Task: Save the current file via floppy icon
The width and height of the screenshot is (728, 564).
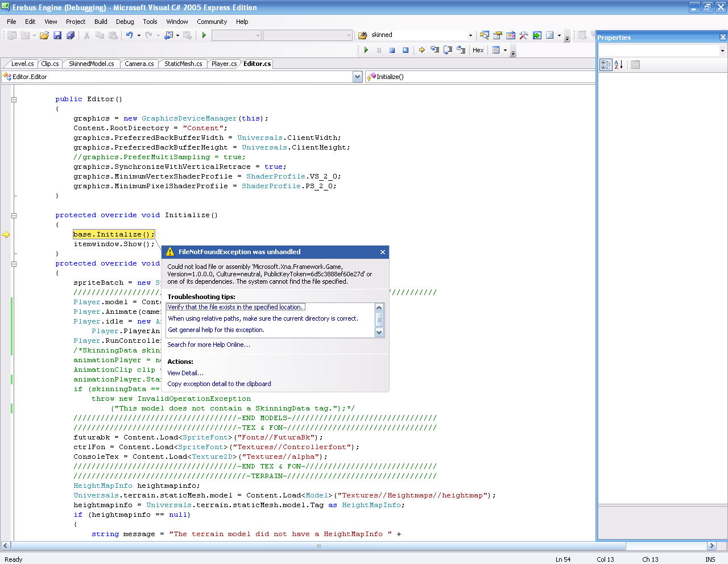Action: [57, 35]
